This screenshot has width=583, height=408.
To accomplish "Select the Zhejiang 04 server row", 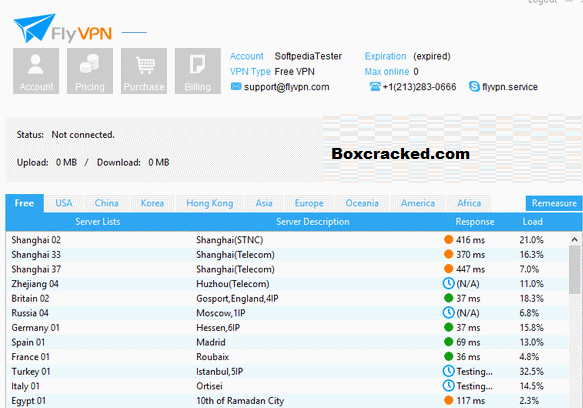I will 287,284.
